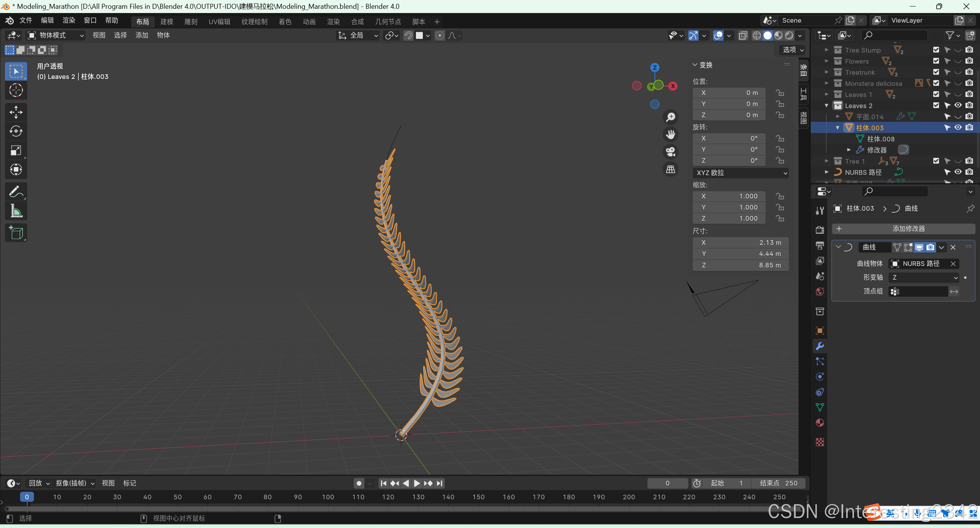The image size is (980, 528).
Task: Open the Material properties tab
Action: 820,423
